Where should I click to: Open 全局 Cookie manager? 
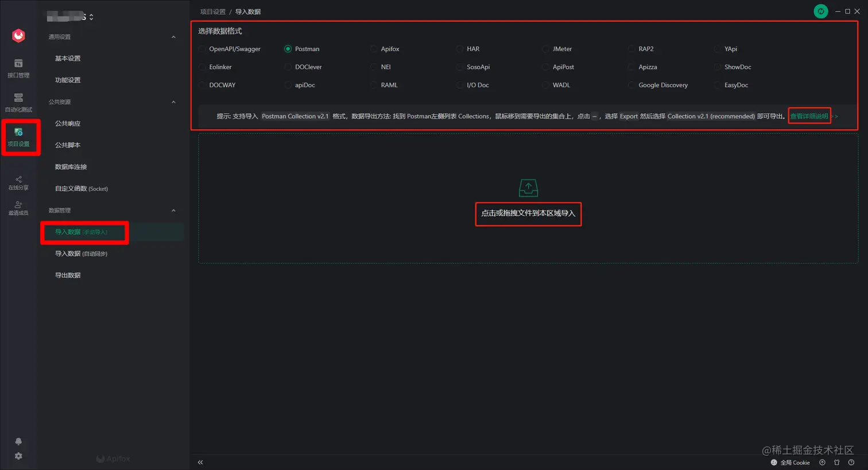click(x=790, y=463)
